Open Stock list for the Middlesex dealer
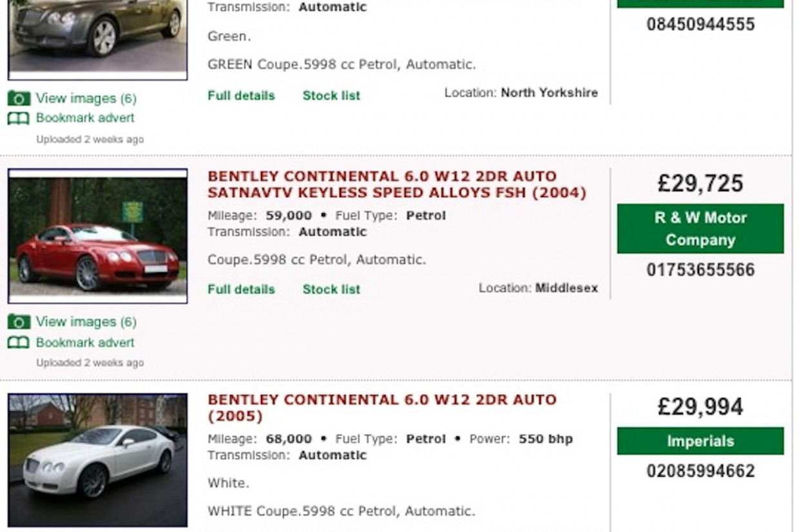799x532 pixels. (x=331, y=289)
